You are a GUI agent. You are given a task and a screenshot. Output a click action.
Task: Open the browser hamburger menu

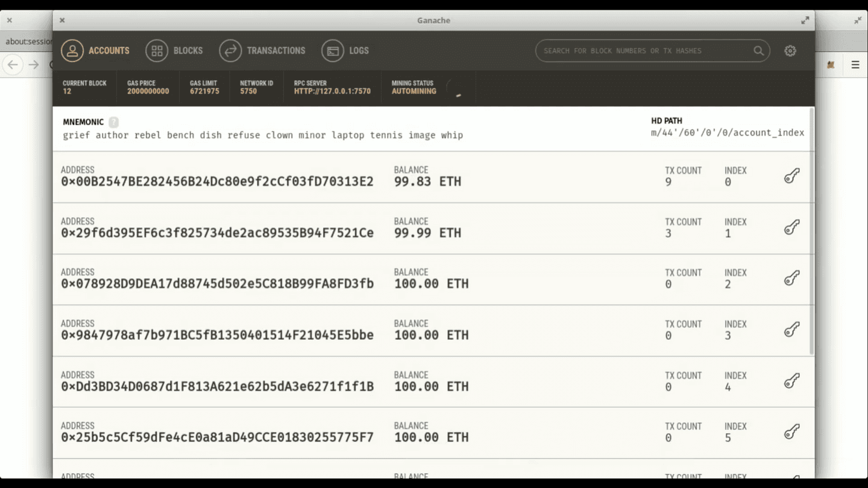click(855, 64)
